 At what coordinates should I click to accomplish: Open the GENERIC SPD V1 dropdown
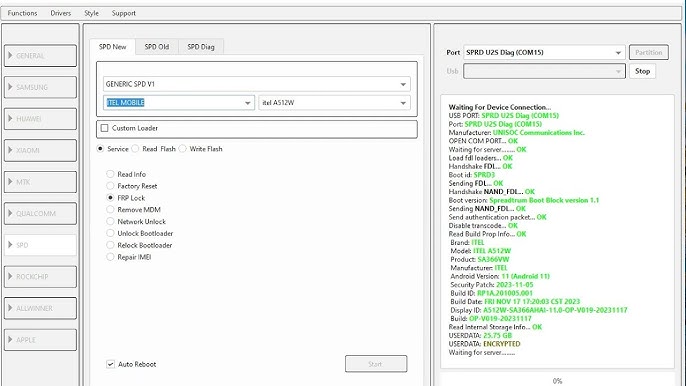pyautogui.click(x=257, y=84)
